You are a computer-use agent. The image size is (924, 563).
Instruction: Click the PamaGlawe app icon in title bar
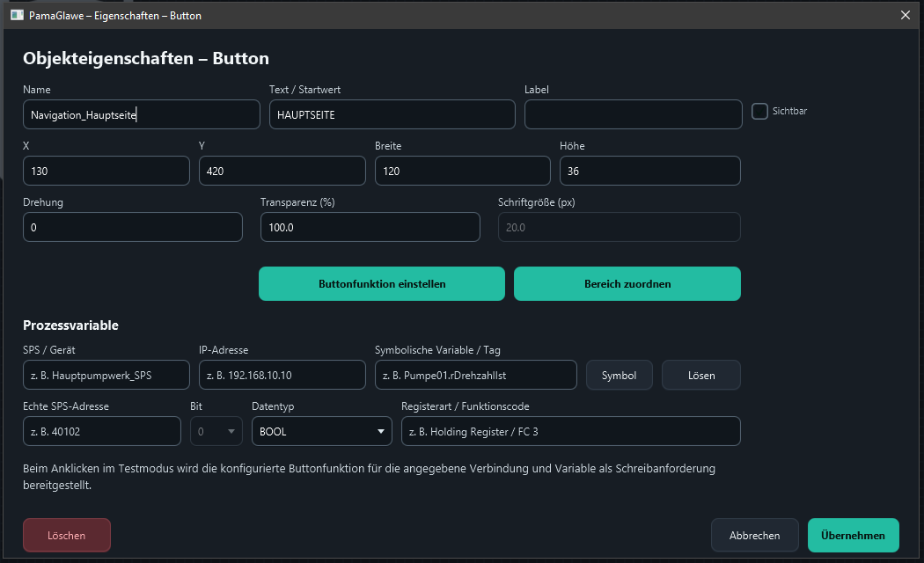17,15
